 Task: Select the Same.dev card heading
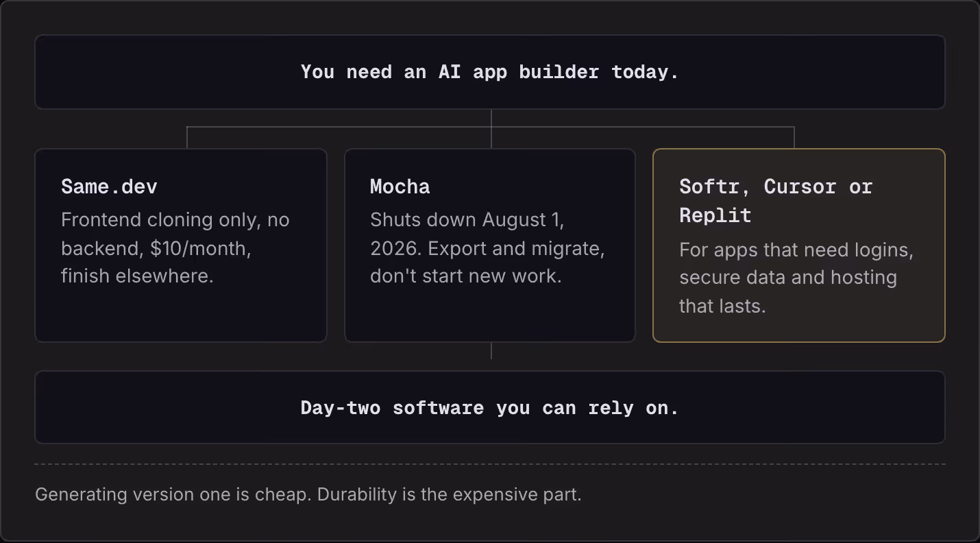pos(109,186)
